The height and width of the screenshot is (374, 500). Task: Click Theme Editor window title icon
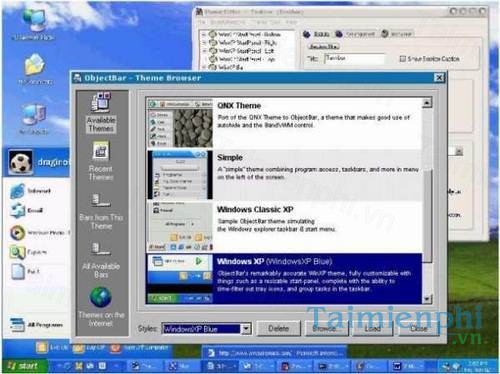click(199, 12)
